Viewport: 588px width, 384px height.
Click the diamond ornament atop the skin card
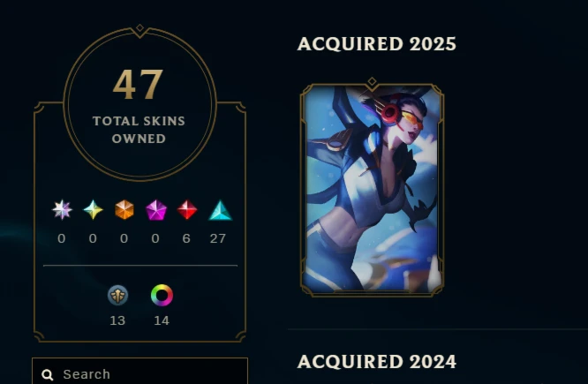point(372,81)
